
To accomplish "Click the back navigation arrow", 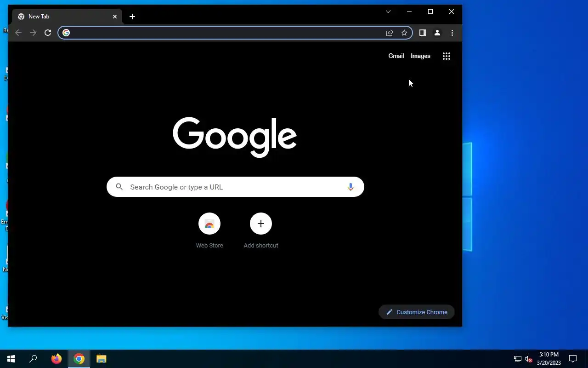I will tap(18, 33).
